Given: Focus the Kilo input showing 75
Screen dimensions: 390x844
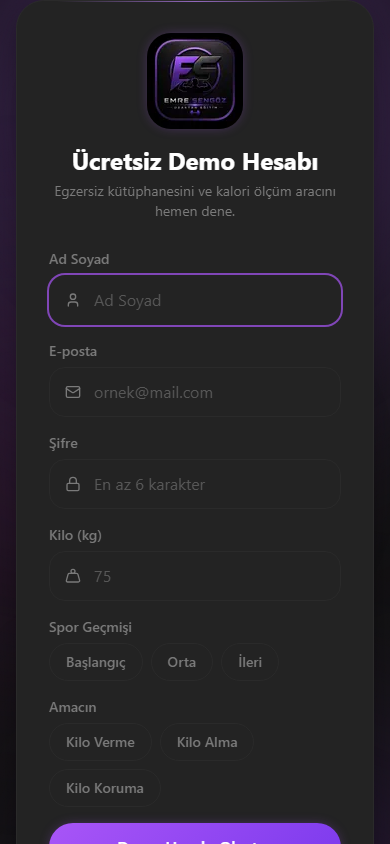Looking at the screenshot, I should pos(195,576).
